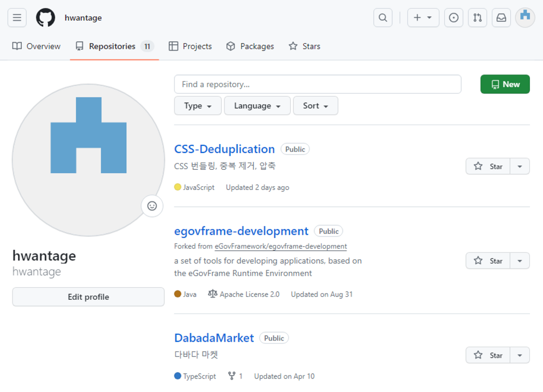This screenshot has width=543, height=392.
Task: Star the egovframe-development repository
Action: [488, 261]
